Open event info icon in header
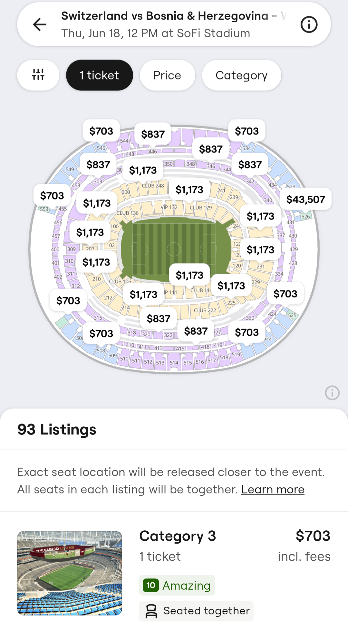This screenshot has height=644, width=348. pyautogui.click(x=309, y=24)
